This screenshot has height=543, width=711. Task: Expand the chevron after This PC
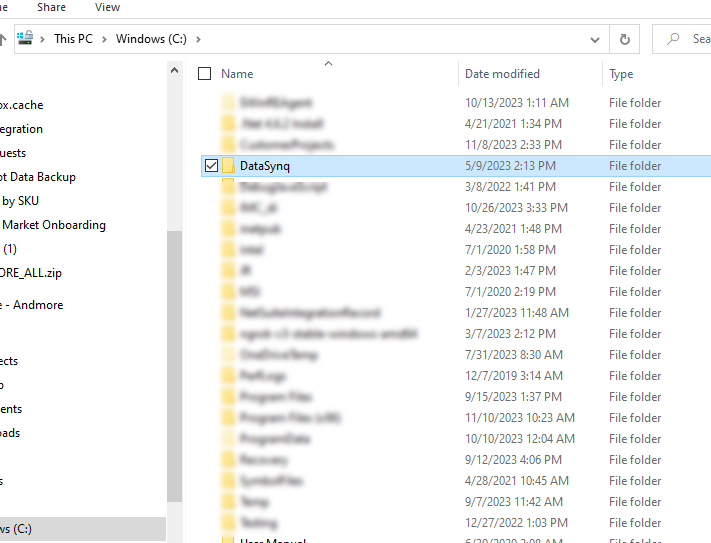click(104, 39)
